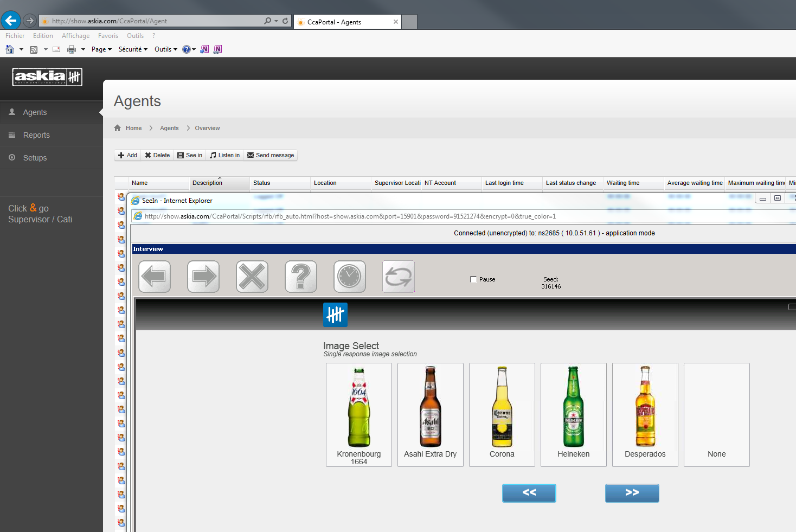
Task: Open the Affichage menu
Action: coord(75,36)
